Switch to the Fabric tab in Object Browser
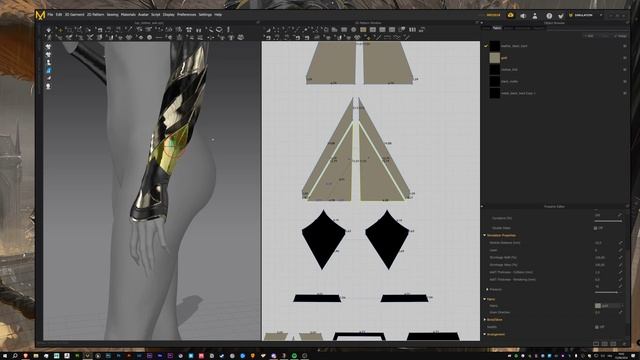Image resolution: width=640 pixels, height=360 pixels. pyautogui.click(x=497, y=28)
